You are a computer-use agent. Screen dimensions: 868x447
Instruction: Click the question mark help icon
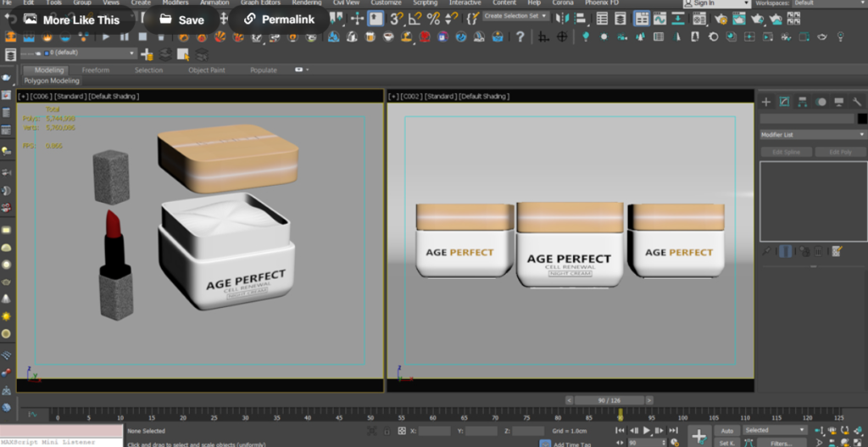pos(520,37)
